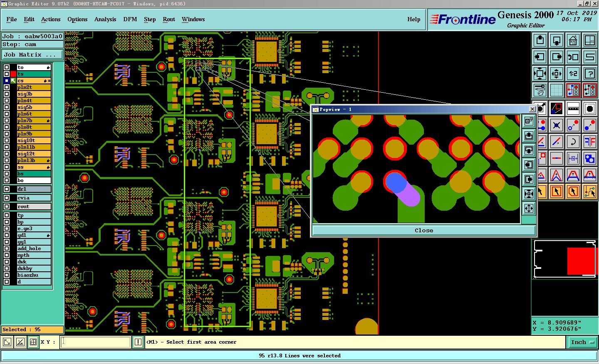This screenshot has height=364, width=599.
Task: Click the Close button in Popview
Action: pos(424,231)
